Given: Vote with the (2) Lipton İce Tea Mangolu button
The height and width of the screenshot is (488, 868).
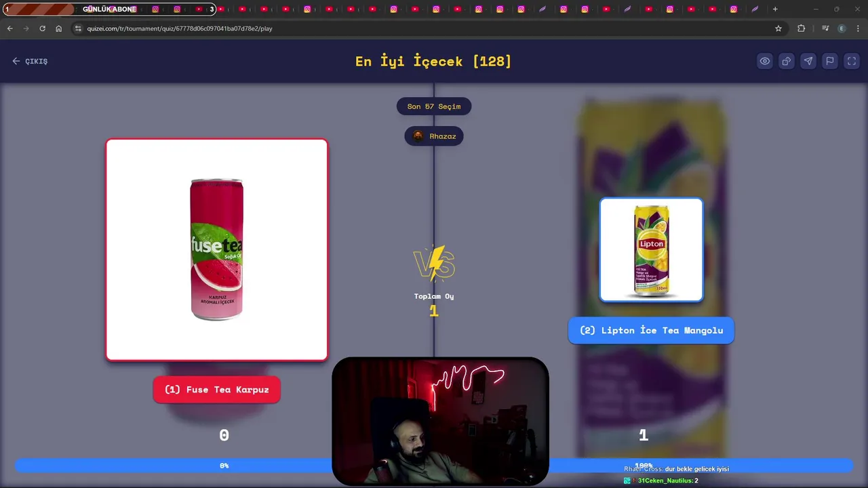Looking at the screenshot, I should click(x=651, y=330).
